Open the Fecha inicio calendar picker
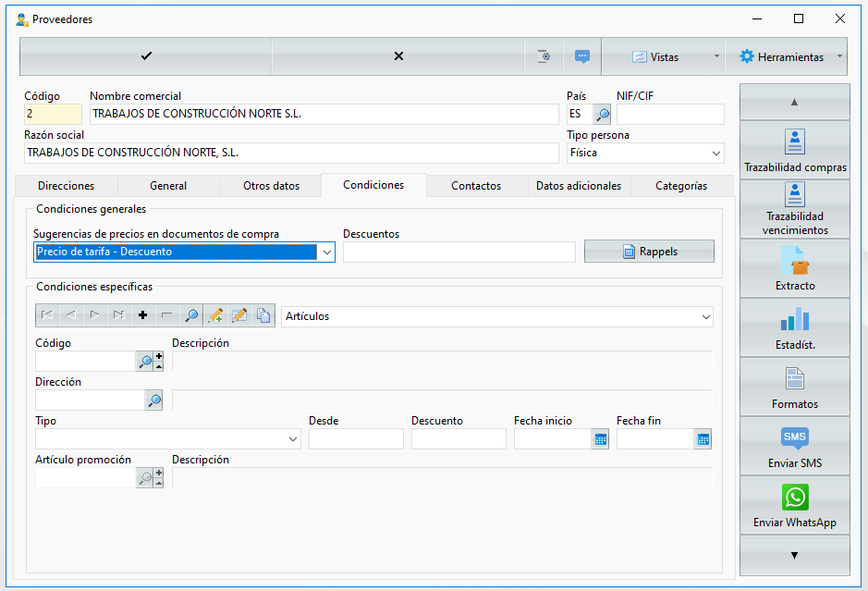This screenshot has height=591, width=868. coord(600,439)
